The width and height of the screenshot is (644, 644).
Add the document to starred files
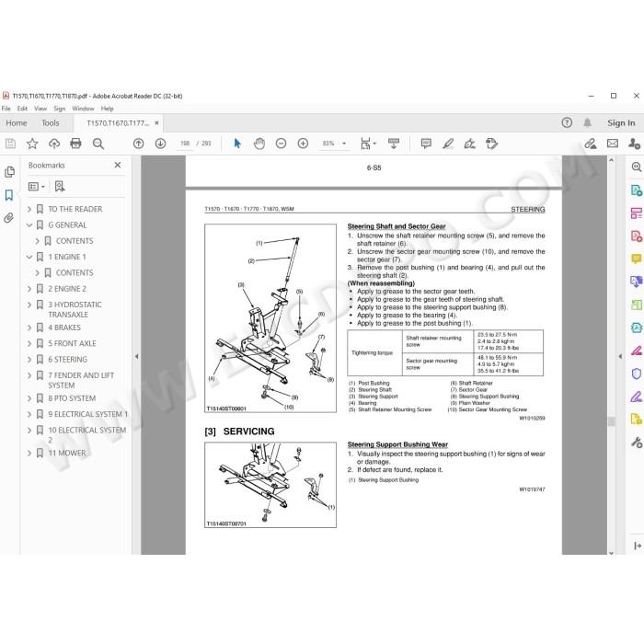(32, 144)
